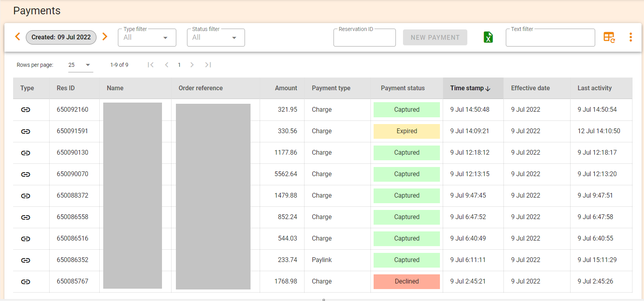Go to previous results page
The width and height of the screenshot is (644, 301).
click(x=167, y=65)
